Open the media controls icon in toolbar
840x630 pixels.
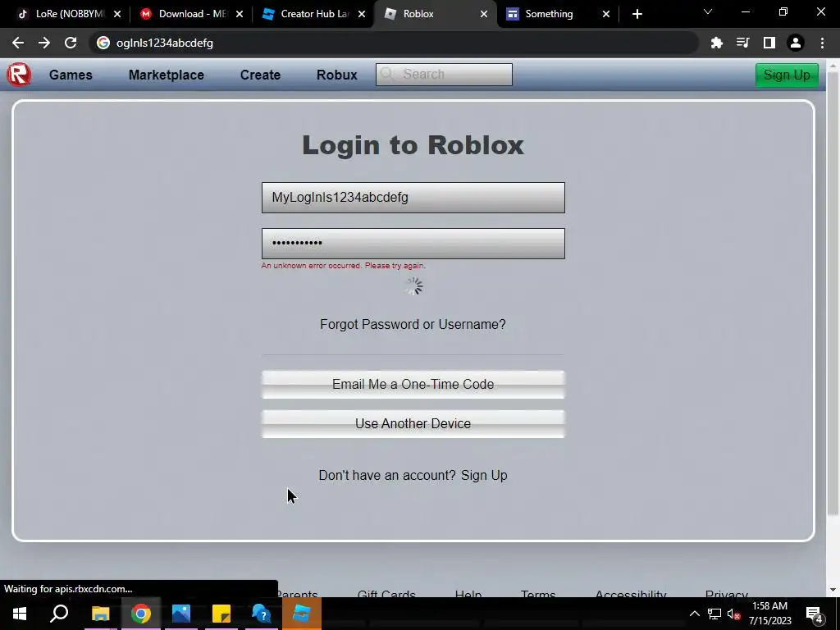(x=742, y=43)
